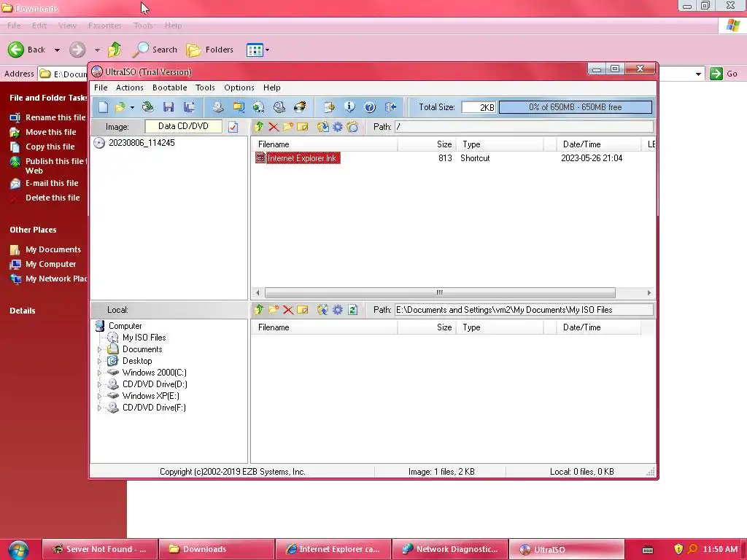Viewport: 747px width, 560px height.
Task: Click the Set boot file icon in image toolbar
Action: 352,127
